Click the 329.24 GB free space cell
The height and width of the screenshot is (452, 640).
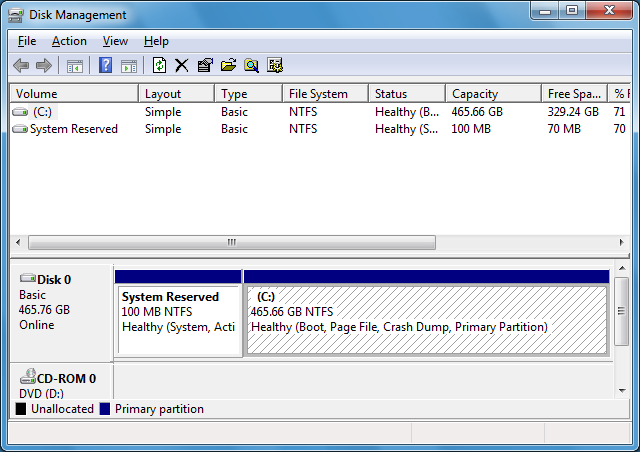point(573,112)
